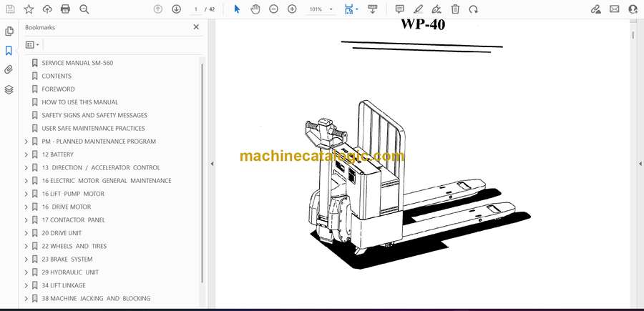Image resolution: width=644 pixels, height=311 pixels.
Task: Expand 16 DRIVE MOTOR bookmark
Action: [26, 207]
